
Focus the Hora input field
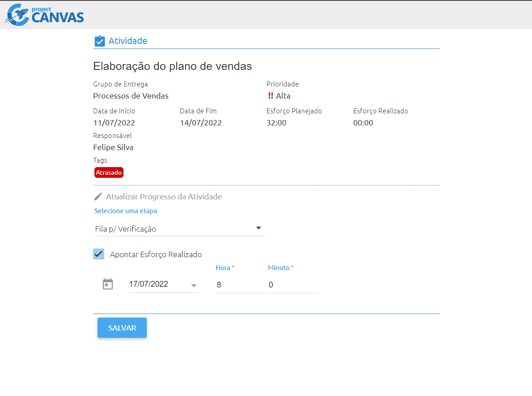(240, 285)
